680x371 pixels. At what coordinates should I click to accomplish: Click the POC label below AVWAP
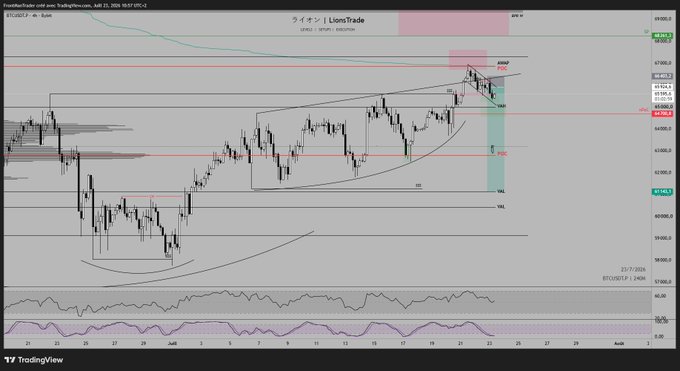502,69
